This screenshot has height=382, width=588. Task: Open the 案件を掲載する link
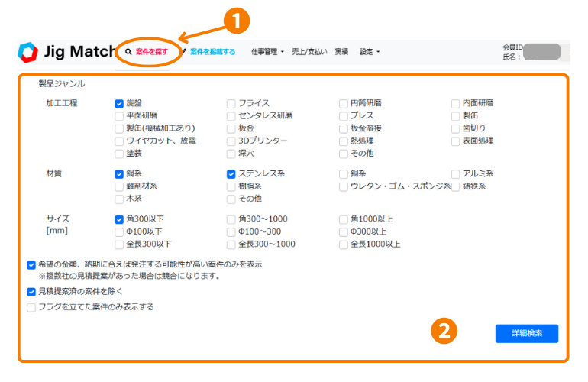pos(212,52)
